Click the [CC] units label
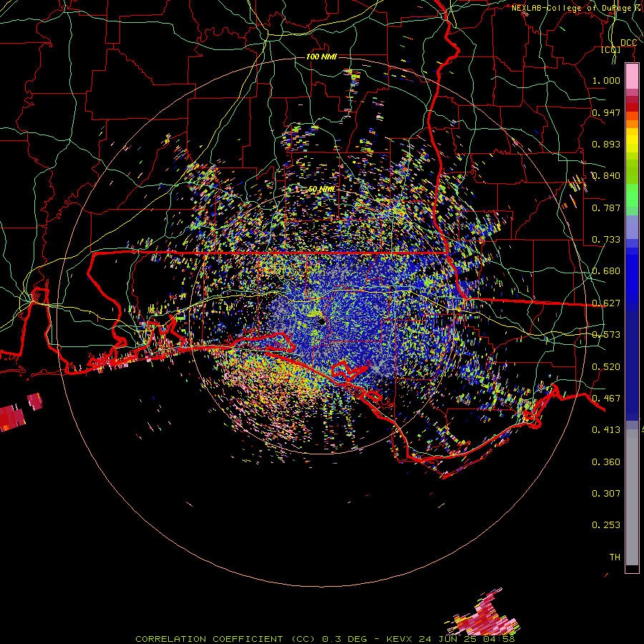The height and width of the screenshot is (644, 644). tap(611, 49)
